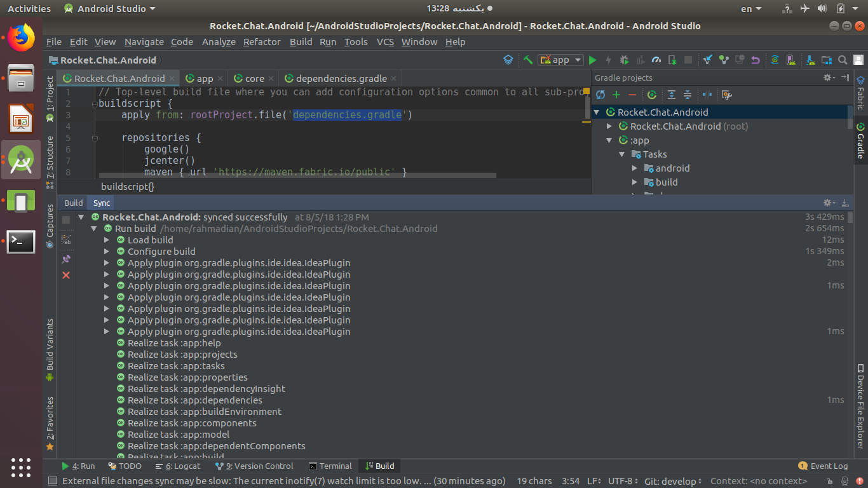Open the VCS menu

(x=385, y=42)
